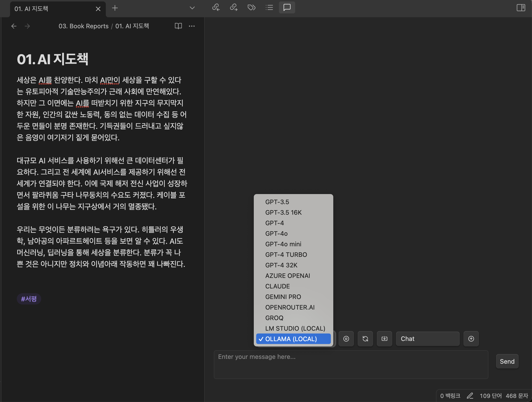Click the new chat refresh icon
532x402 pixels.
(x=365, y=339)
